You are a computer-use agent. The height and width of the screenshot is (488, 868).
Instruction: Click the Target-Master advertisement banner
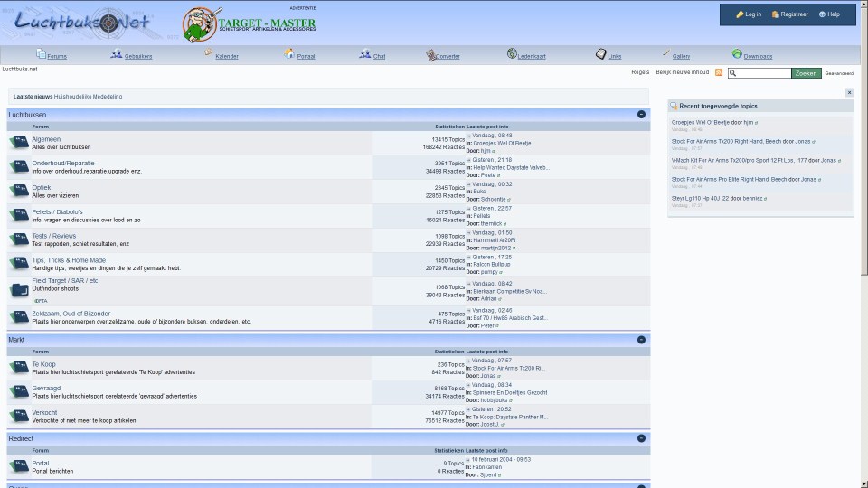point(249,25)
